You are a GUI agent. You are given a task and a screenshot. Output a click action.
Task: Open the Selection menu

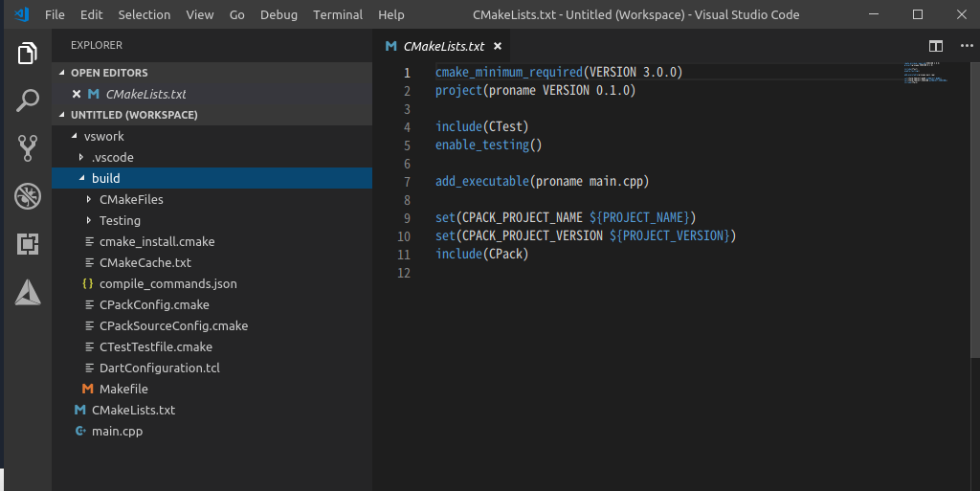click(x=144, y=14)
